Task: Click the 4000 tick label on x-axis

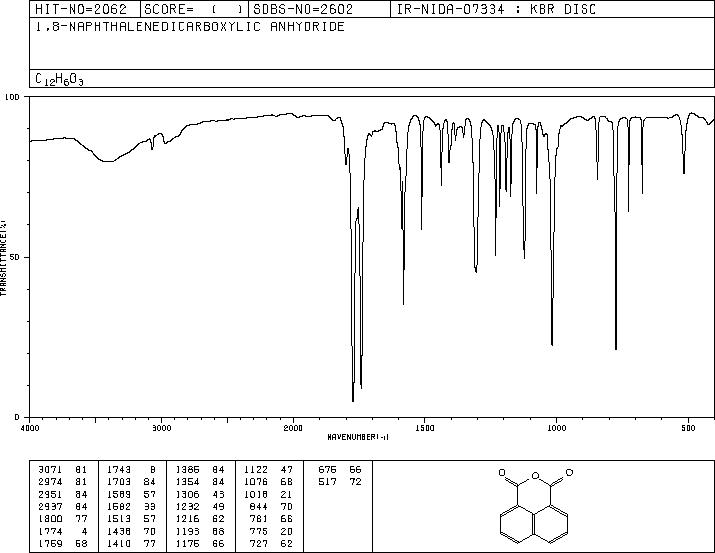Action: 30,428
